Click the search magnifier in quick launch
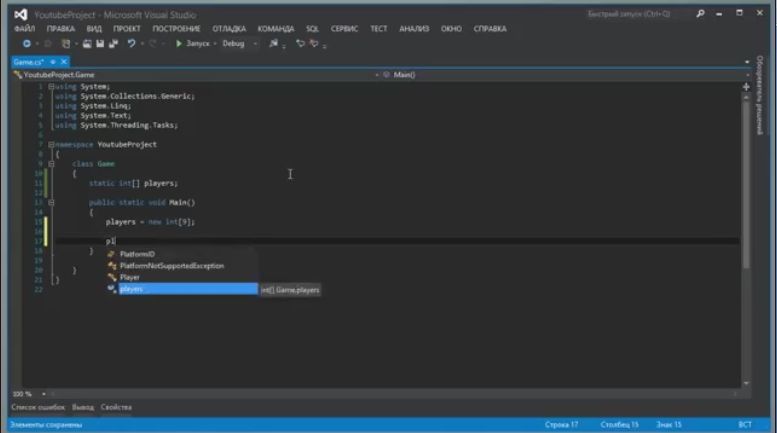The height and width of the screenshot is (433, 777). pyautogui.click(x=700, y=14)
